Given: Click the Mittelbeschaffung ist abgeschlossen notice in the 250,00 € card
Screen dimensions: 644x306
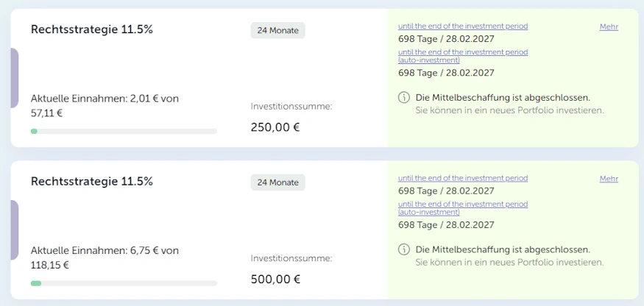Looking at the screenshot, I should (x=503, y=97).
